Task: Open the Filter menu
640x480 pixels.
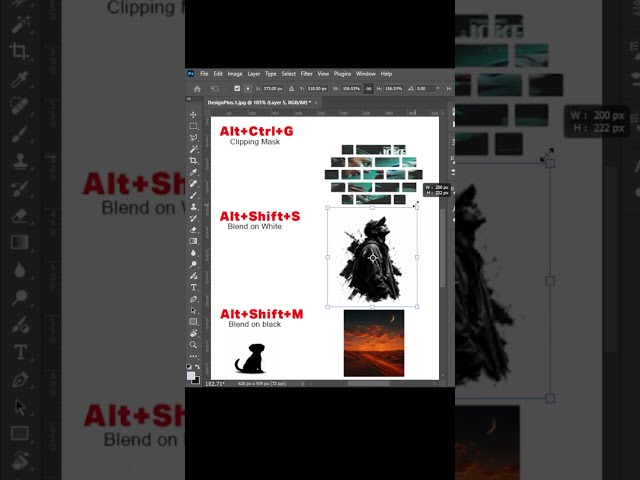Action: click(x=307, y=74)
